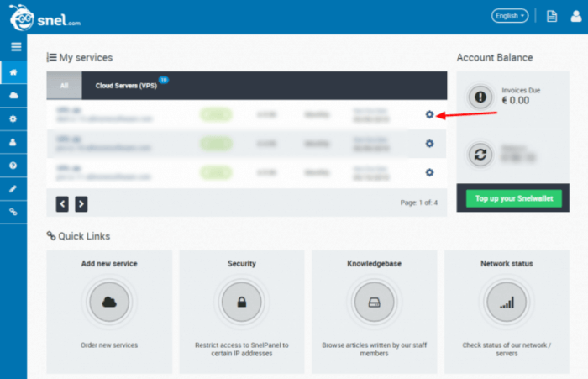Click the account avatar in top header
The height and width of the screenshot is (379, 588).
[573, 16]
